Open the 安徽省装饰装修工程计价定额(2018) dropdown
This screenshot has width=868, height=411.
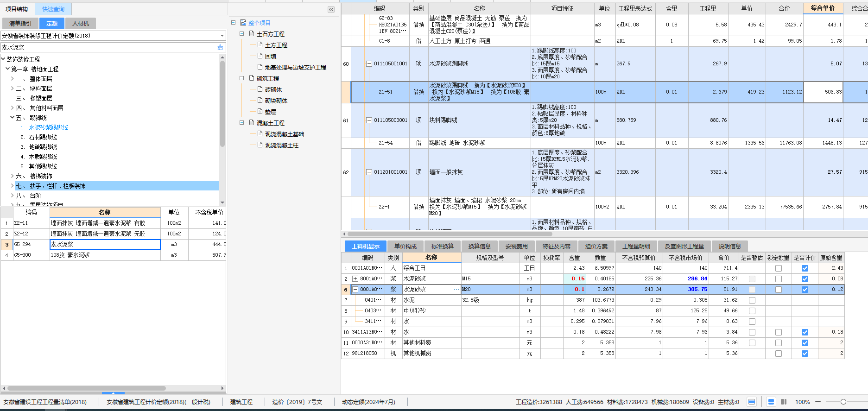[x=222, y=36]
